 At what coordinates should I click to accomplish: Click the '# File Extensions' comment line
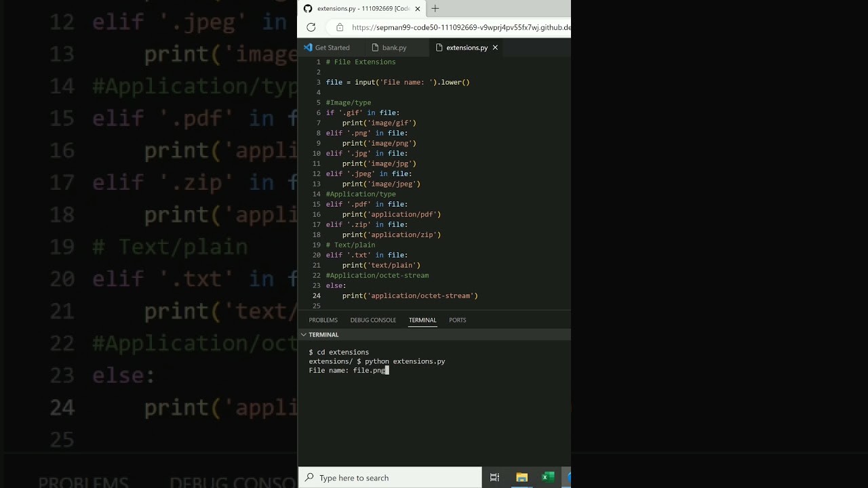click(x=361, y=62)
